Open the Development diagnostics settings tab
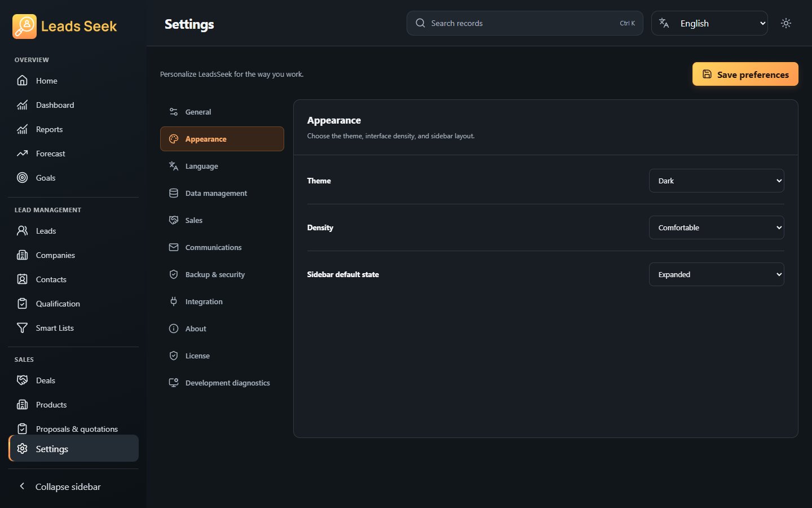The height and width of the screenshot is (508, 812). click(222, 383)
